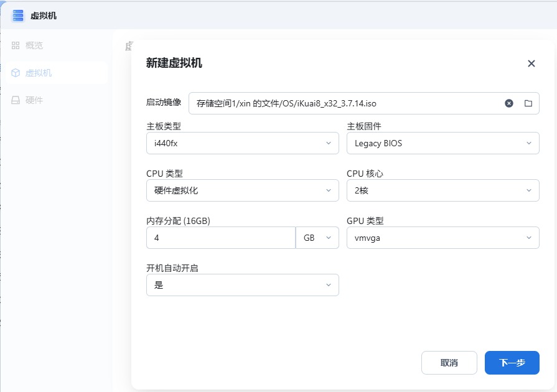Screen dimensions: 557x392
Task: Change the memory unit GB dropdown
Action: [x=317, y=238]
